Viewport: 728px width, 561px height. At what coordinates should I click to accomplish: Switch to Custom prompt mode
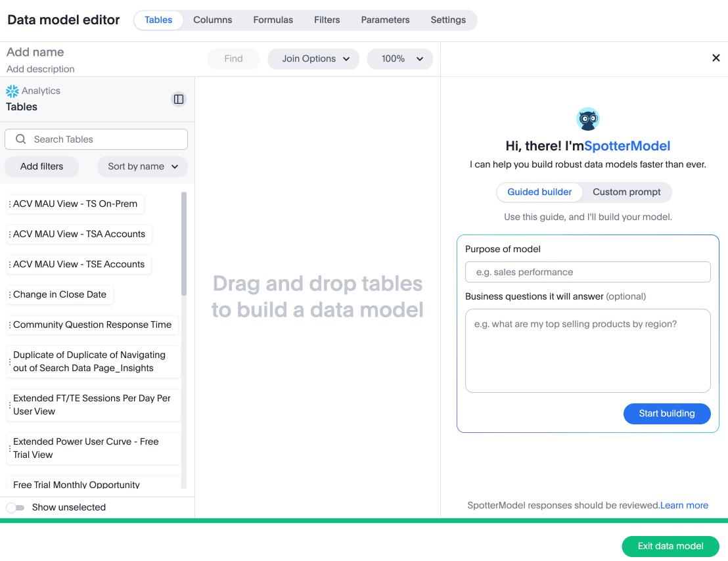[x=626, y=192]
